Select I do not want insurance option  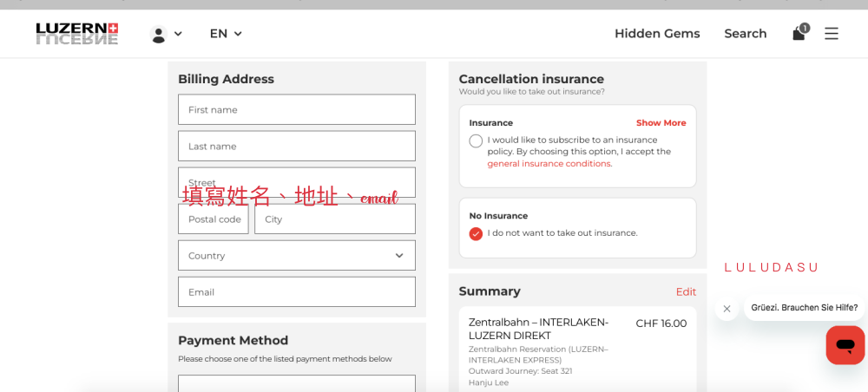[476, 233]
